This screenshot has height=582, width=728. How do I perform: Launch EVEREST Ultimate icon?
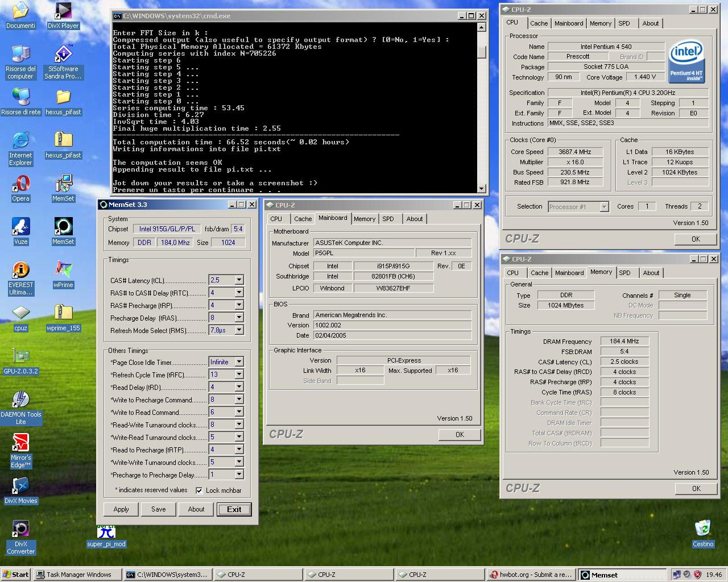(20, 278)
